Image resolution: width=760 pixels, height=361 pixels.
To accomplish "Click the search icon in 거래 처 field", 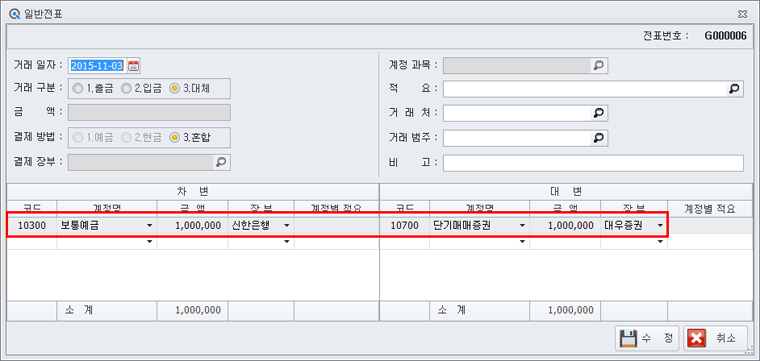I will pos(599,113).
